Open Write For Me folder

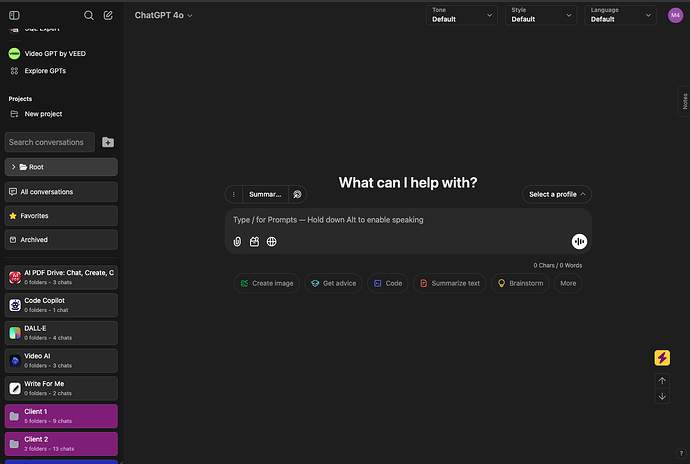point(61,388)
